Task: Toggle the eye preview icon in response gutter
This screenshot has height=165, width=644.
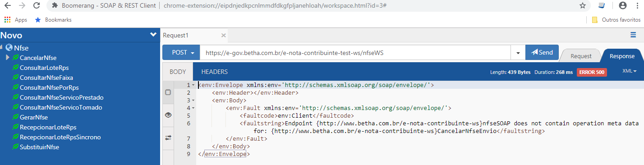Action: point(168,115)
